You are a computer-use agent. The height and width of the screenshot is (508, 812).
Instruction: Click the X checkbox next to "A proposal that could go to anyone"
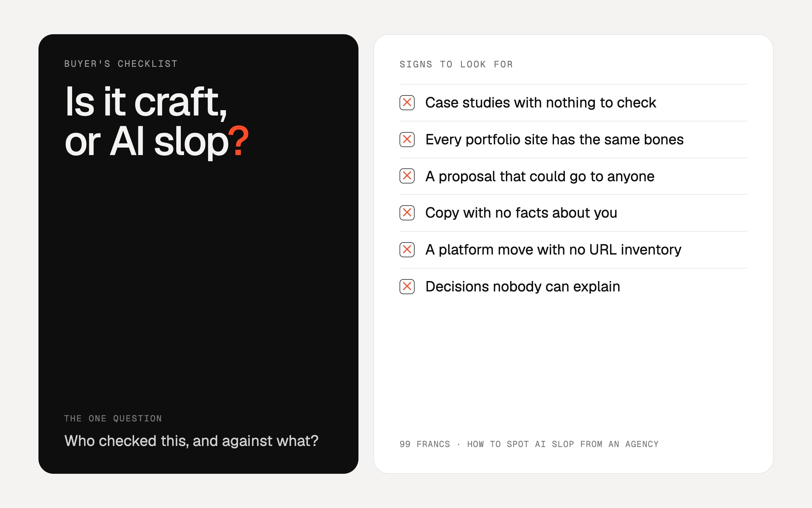coord(407,176)
